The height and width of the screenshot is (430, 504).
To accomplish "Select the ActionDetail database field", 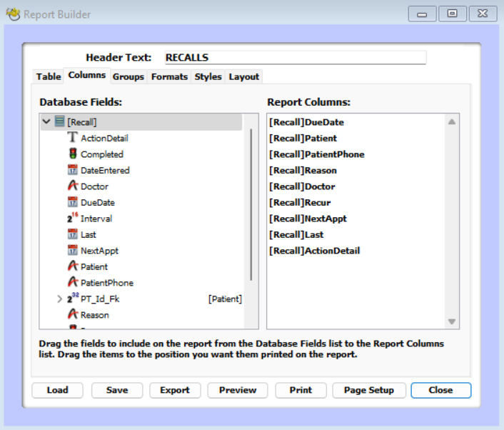I will pyautogui.click(x=104, y=139).
